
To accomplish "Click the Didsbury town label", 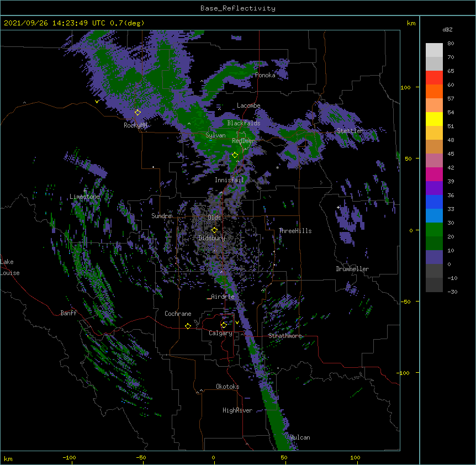I will tap(211, 238).
